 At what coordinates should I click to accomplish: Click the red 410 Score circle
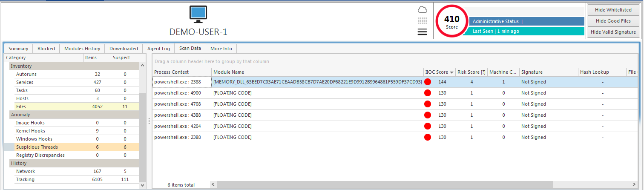pyautogui.click(x=452, y=21)
